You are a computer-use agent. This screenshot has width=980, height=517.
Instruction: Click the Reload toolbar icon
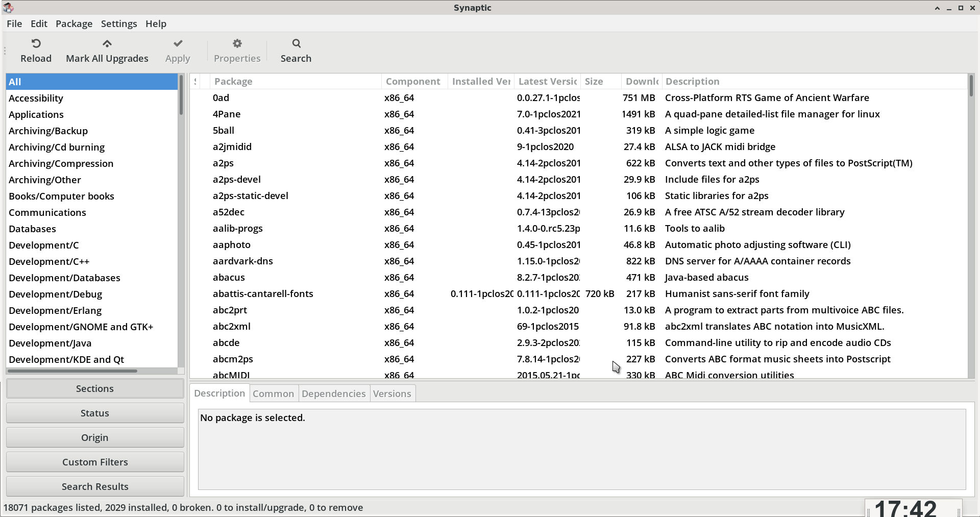(x=36, y=44)
